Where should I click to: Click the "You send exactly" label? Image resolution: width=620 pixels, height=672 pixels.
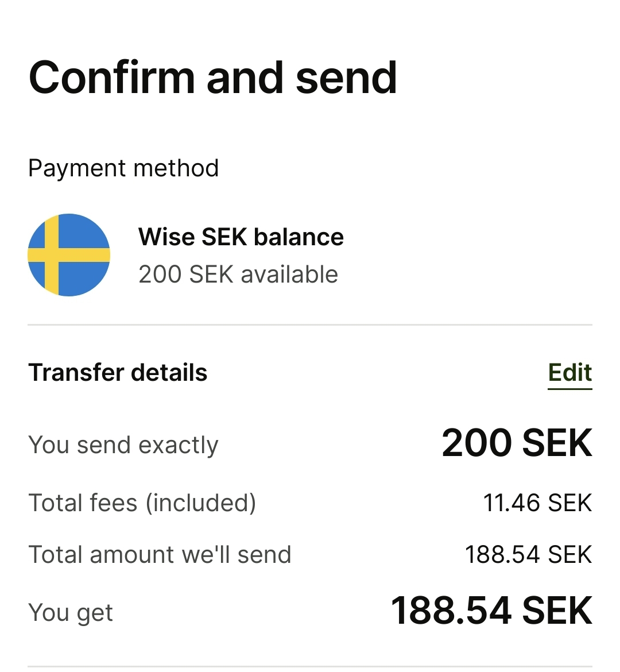click(x=123, y=445)
